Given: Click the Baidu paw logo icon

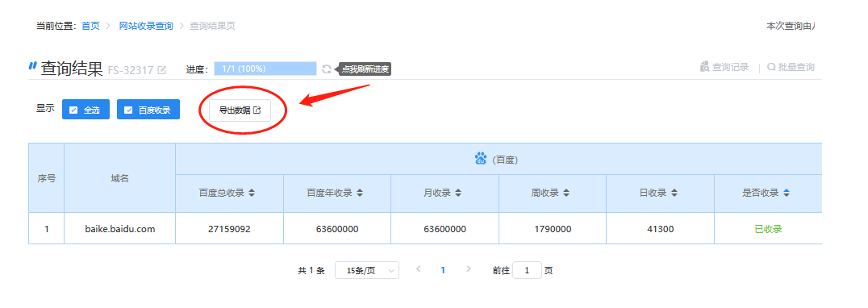Looking at the screenshot, I should click(481, 159).
